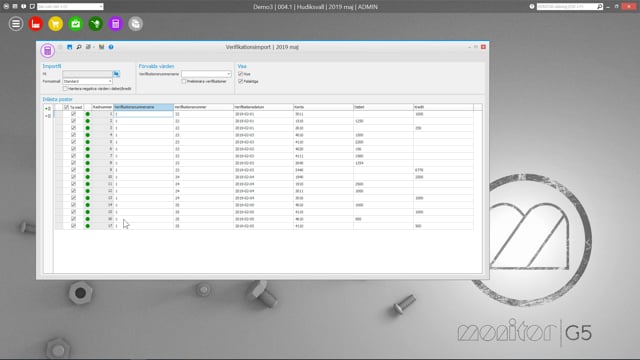
Task: Click the magnifier search icon in window toolbar
Action: tap(79, 47)
